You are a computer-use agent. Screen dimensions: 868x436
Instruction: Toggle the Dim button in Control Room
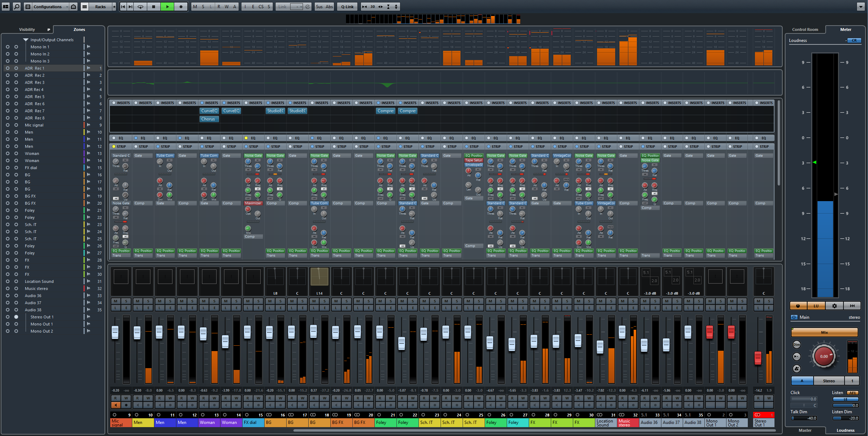click(x=797, y=344)
